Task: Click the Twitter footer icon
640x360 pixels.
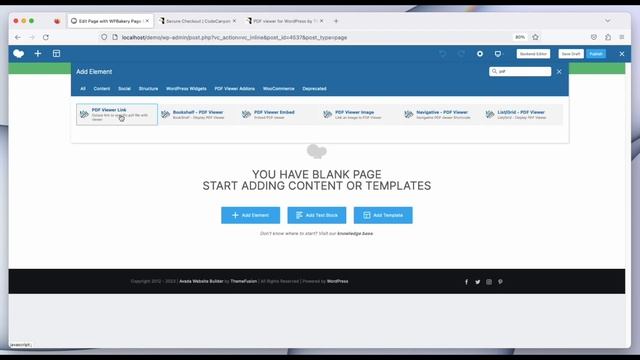Action: coord(478,282)
